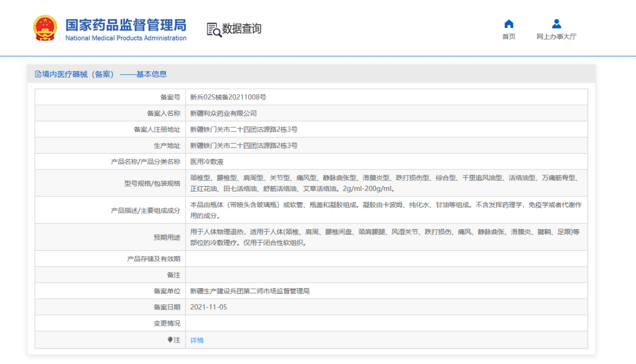This screenshot has width=636, height=364.
Task: Click the national emblem logo
Action: [45, 28]
